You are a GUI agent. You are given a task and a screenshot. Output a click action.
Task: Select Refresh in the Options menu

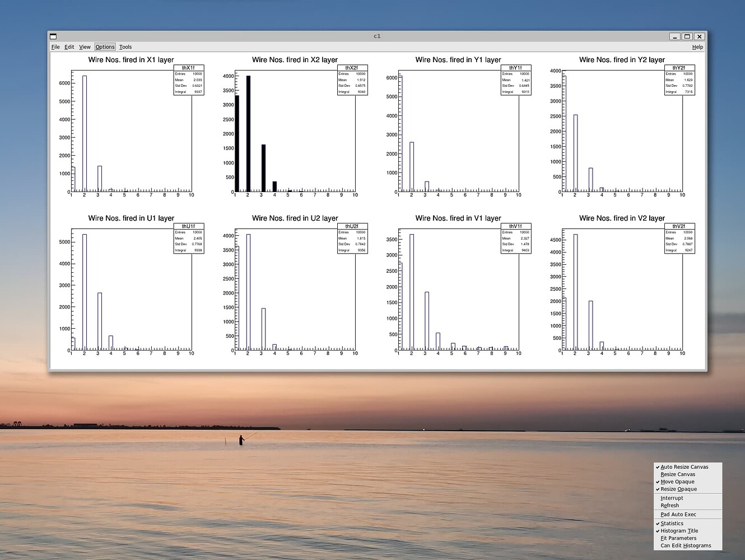[x=688, y=505]
